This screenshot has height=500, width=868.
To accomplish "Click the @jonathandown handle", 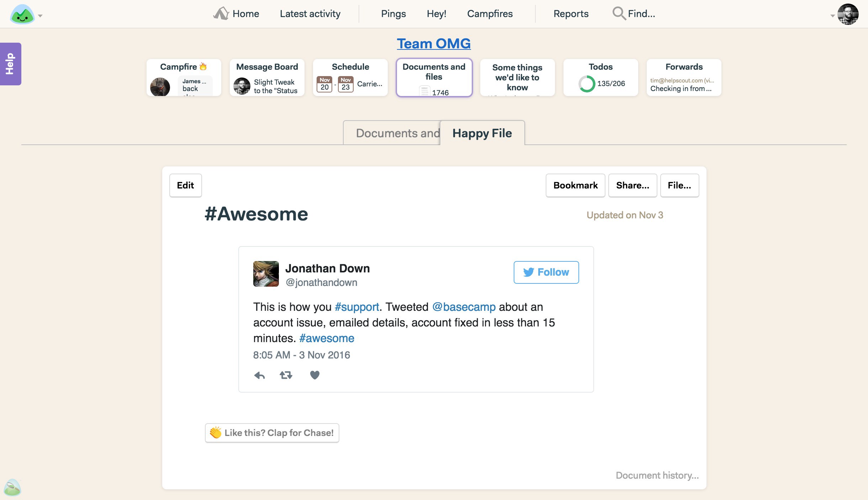I will [x=321, y=282].
